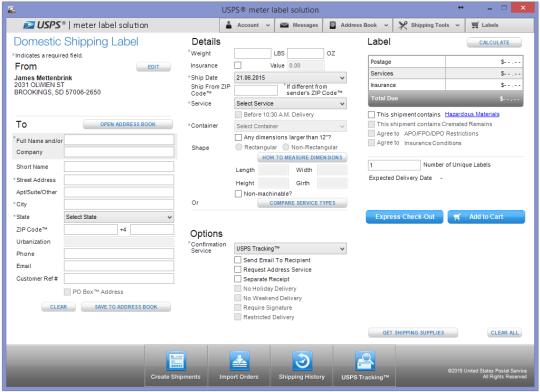Click OPEN ADDRESS BOOK button

128,124
